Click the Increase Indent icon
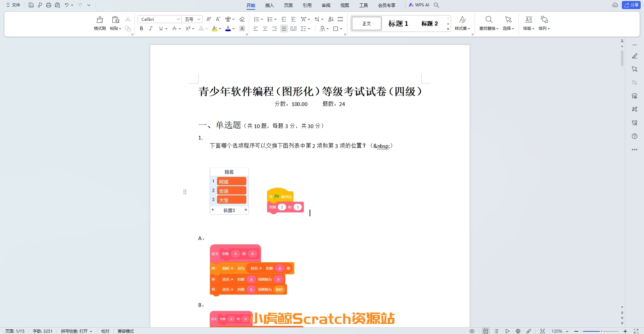This screenshot has width=644, height=334. pos(293,19)
